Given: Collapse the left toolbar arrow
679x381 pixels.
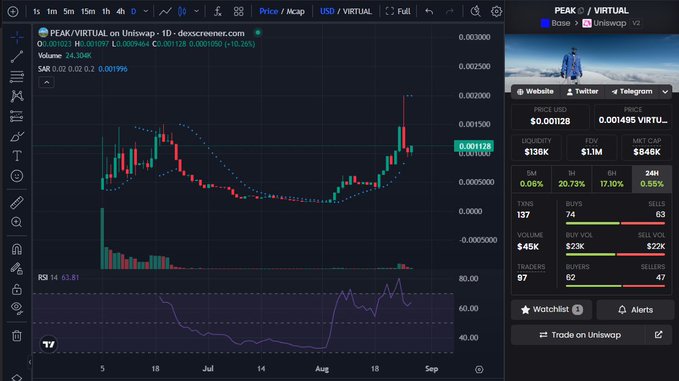Looking at the screenshot, I should [29, 362].
